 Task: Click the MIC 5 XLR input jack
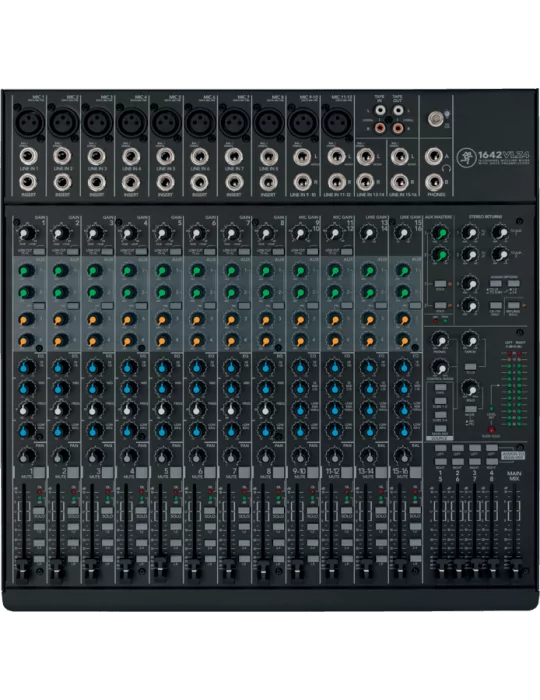165,121
